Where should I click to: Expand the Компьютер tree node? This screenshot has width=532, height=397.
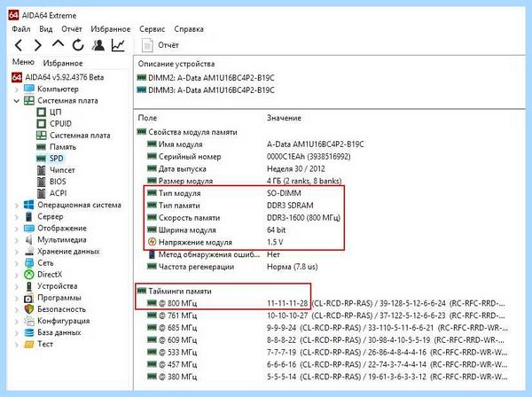click(16, 90)
